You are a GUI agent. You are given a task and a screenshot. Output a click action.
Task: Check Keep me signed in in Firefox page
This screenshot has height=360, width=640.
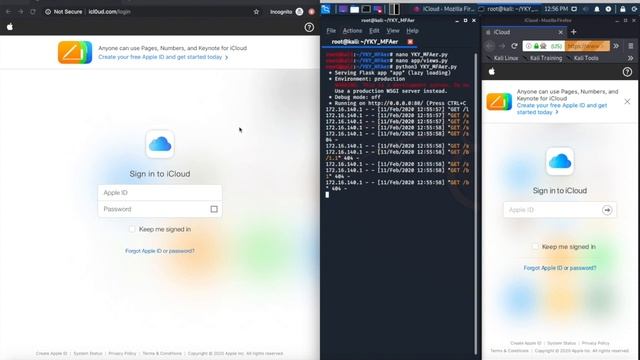(535, 247)
